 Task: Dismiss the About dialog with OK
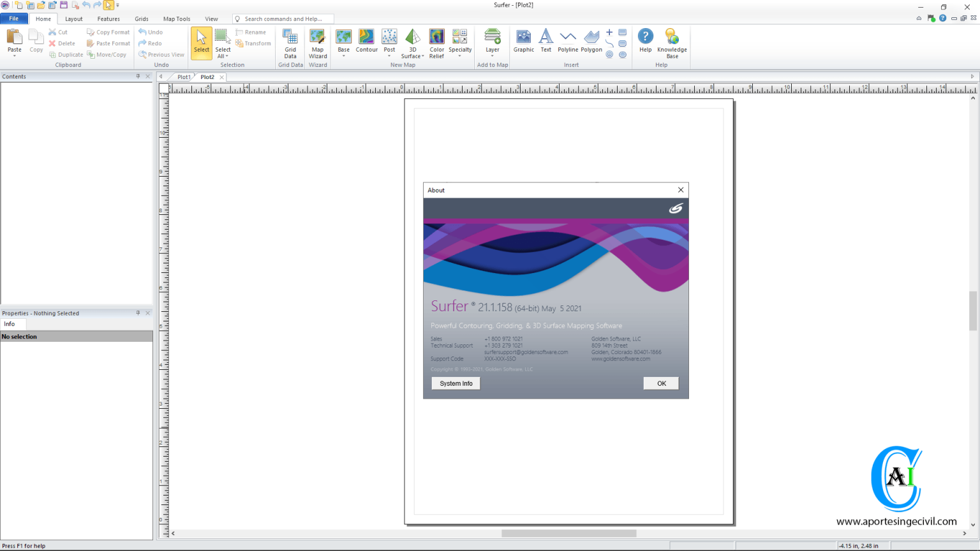(x=661, y=383)
